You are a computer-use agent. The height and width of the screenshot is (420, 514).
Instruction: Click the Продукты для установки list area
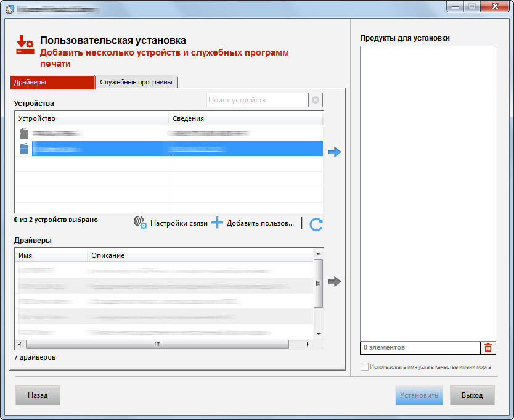click(428, 194)
